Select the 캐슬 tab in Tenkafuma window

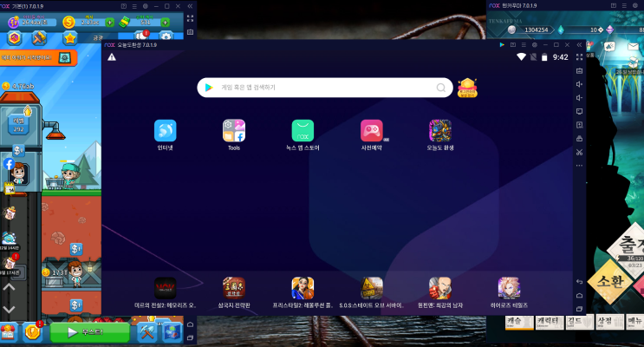pyautogui.click(x=519, y=322)
